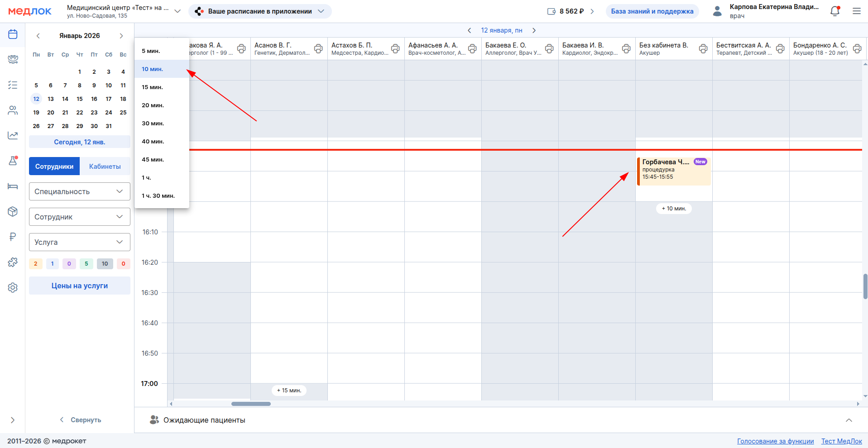868x448 pixels.
Task: Open the ruble finance sidebar icon
Action: pyautogui.click(x=13, y=237)
